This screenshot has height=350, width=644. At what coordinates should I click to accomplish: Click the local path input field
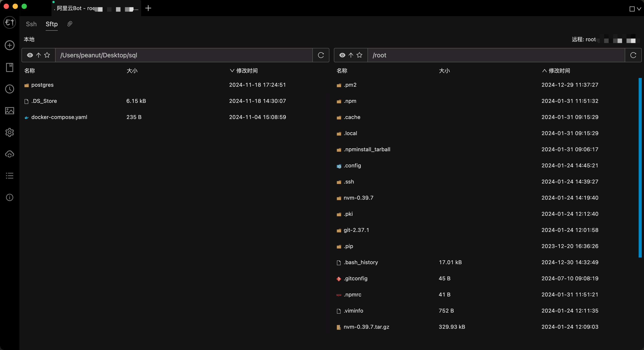(184, 55)
